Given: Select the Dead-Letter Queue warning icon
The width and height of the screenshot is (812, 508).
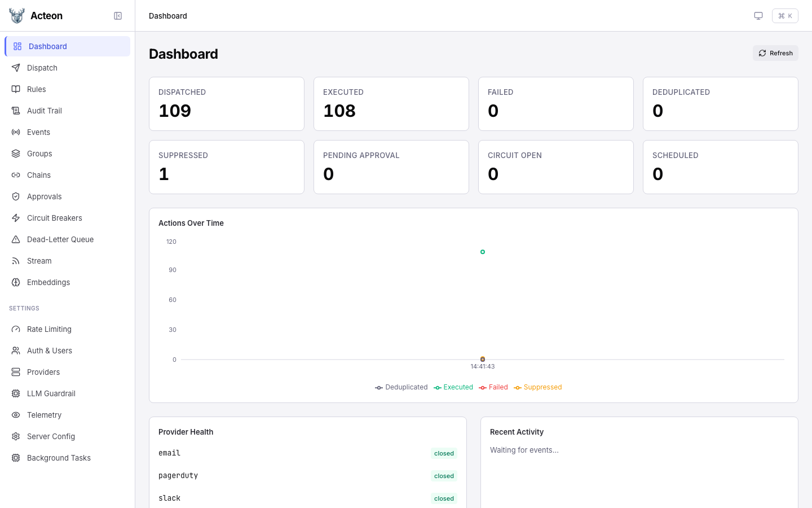Looking at the screenshot, I should tap(16, 239).
